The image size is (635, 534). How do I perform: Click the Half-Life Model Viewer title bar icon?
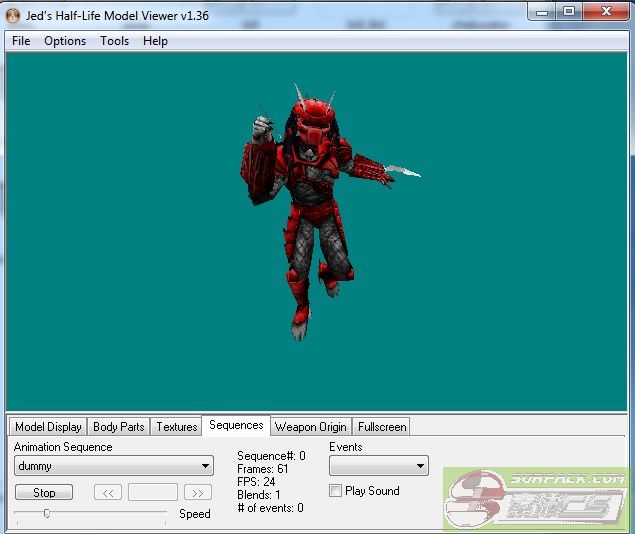[x=13, y=14]
